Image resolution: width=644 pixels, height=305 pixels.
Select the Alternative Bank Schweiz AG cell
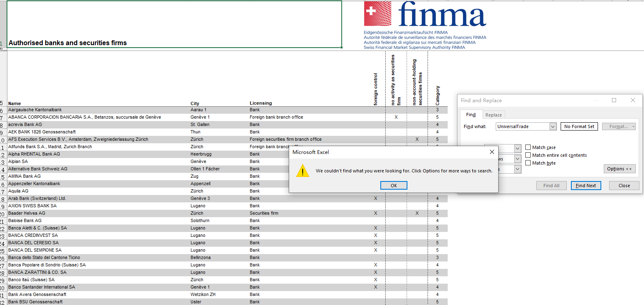tap(98, 169)
